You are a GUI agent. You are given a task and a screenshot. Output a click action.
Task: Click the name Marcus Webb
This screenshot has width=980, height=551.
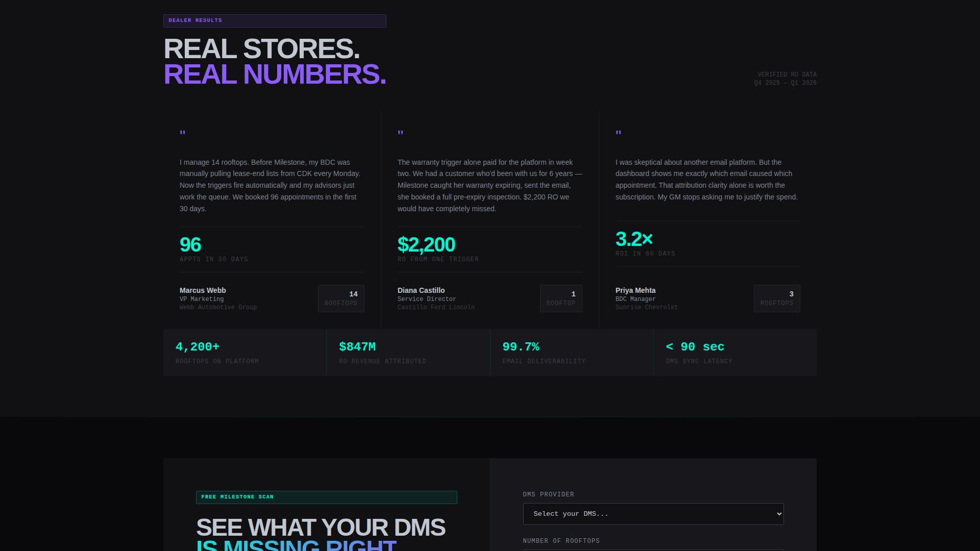pos(203,290)
